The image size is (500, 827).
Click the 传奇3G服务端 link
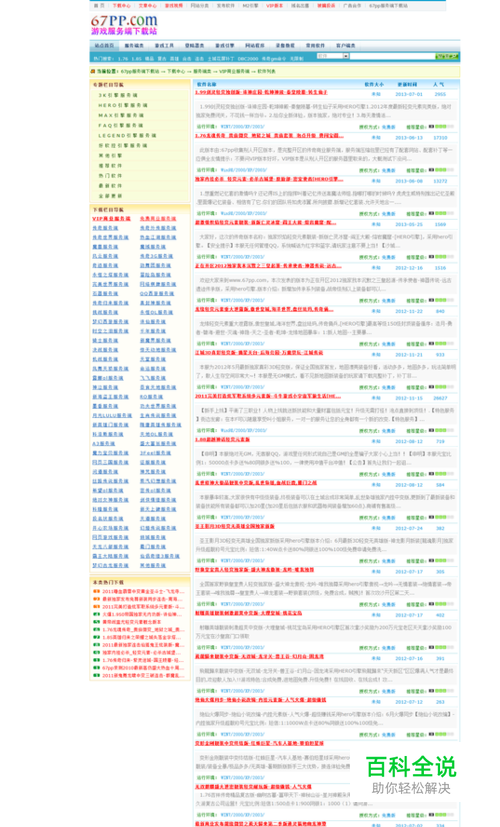[x=156, y=256]
